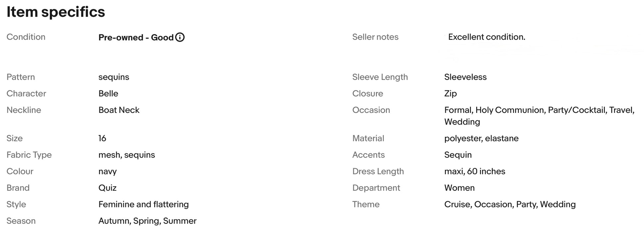Viewport: 644px width, 237px height.
Task: Click the Occasion values list
Action: click(x=539, y=116)
